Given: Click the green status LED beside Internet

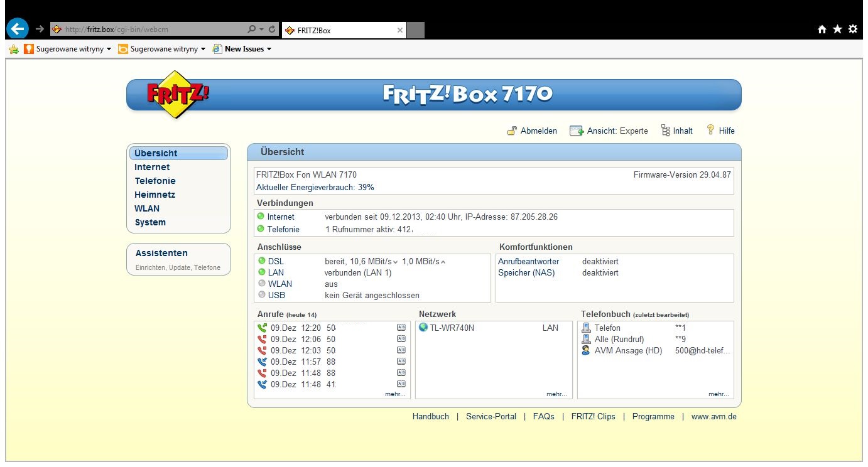Looking at the screenshot, I should click(x=261, y=217).
